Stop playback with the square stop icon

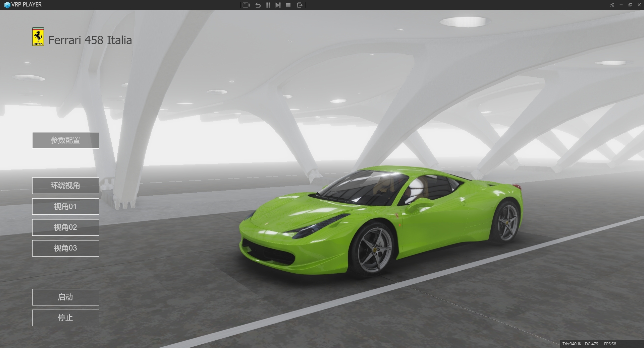pyautogui.click(x=288, y=5)
